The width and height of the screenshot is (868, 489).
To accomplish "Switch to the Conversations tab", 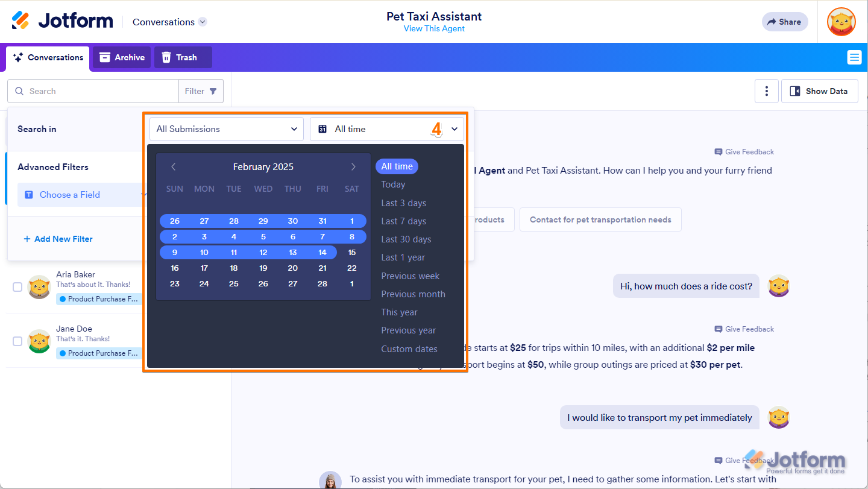I will pos(48,58).
